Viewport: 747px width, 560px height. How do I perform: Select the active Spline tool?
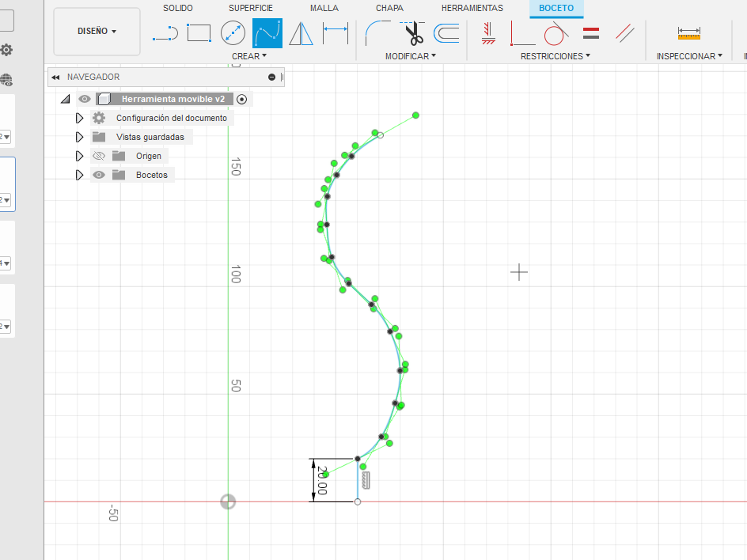[x=267, y=33]
